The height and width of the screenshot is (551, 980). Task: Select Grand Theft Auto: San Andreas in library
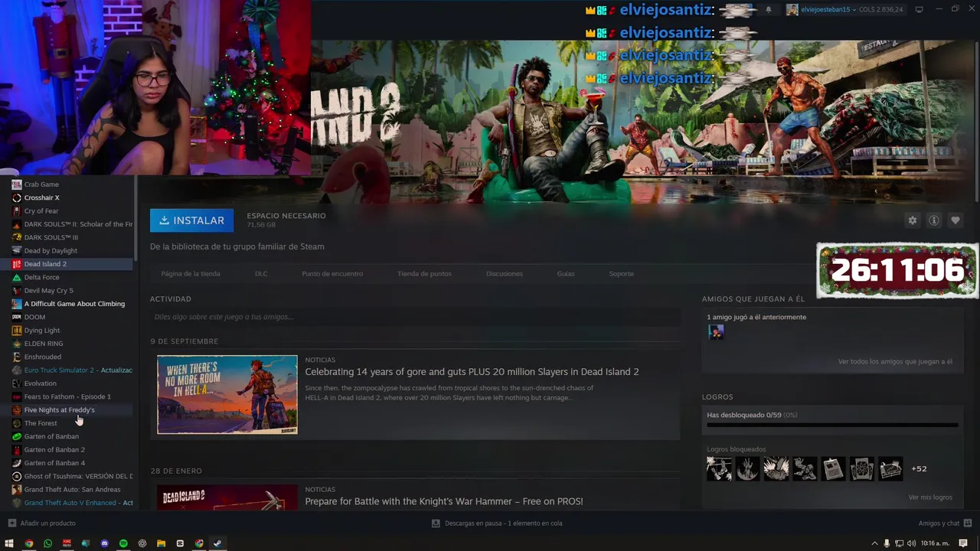pos(72,490)
